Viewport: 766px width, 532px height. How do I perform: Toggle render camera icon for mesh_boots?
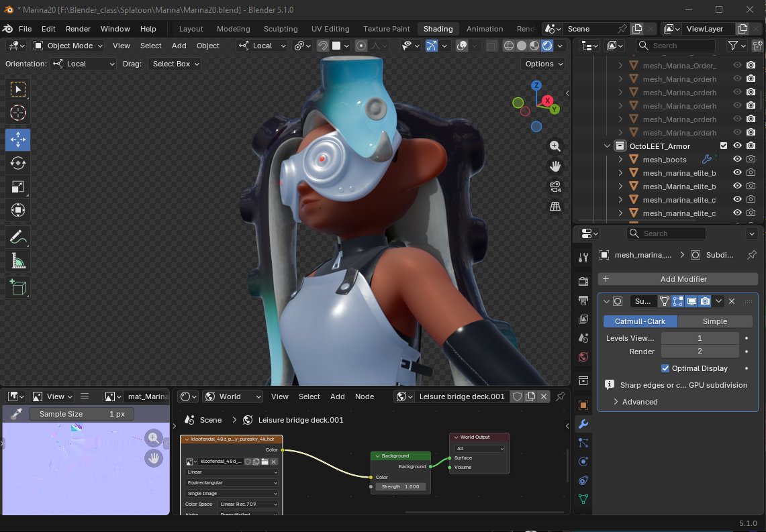click(751, 159)
